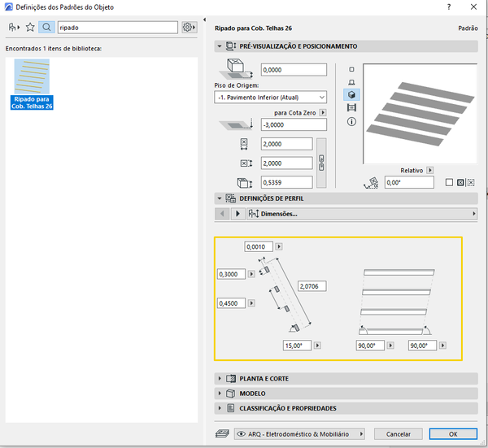The height and width of the screenshot is (448, 488).
Task: Open the Piso de Origem dropdown
Action: (270, 98)
